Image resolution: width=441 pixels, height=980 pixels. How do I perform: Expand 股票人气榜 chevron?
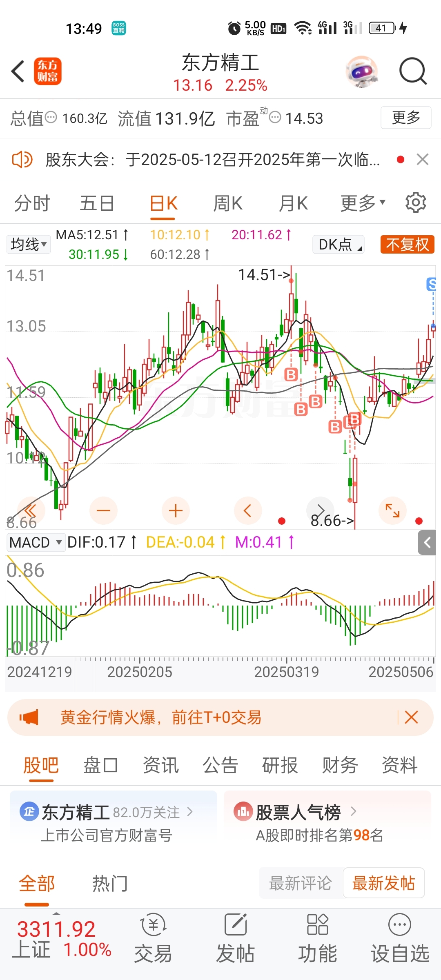point(354,812)
